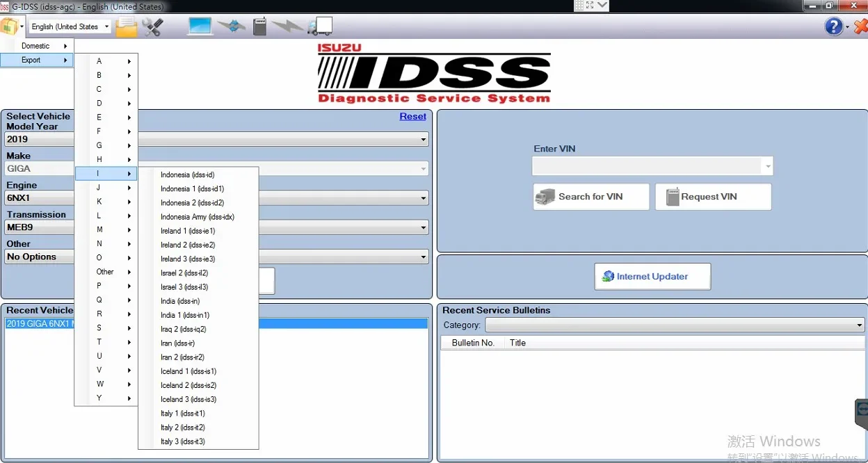Choose Ireland 1 (idss-ie1)
This screenshot has width=868, height=463.
pos(199,231)
